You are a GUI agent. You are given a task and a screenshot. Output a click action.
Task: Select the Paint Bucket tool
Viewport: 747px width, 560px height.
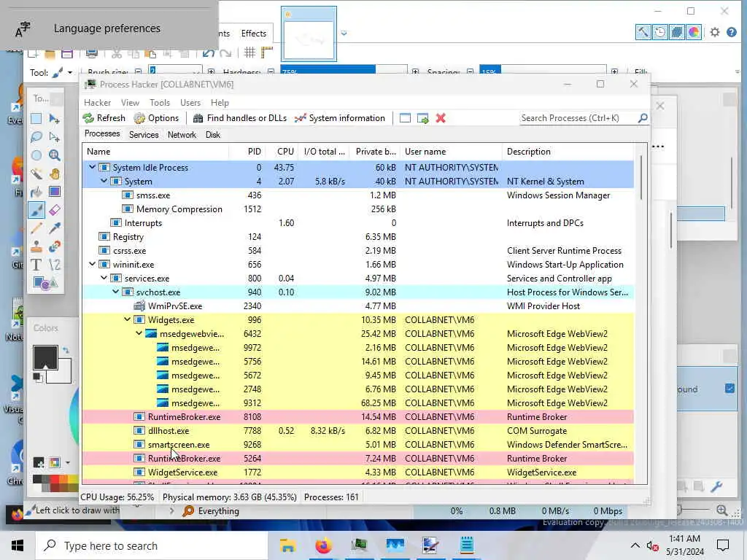click(36, 192)
